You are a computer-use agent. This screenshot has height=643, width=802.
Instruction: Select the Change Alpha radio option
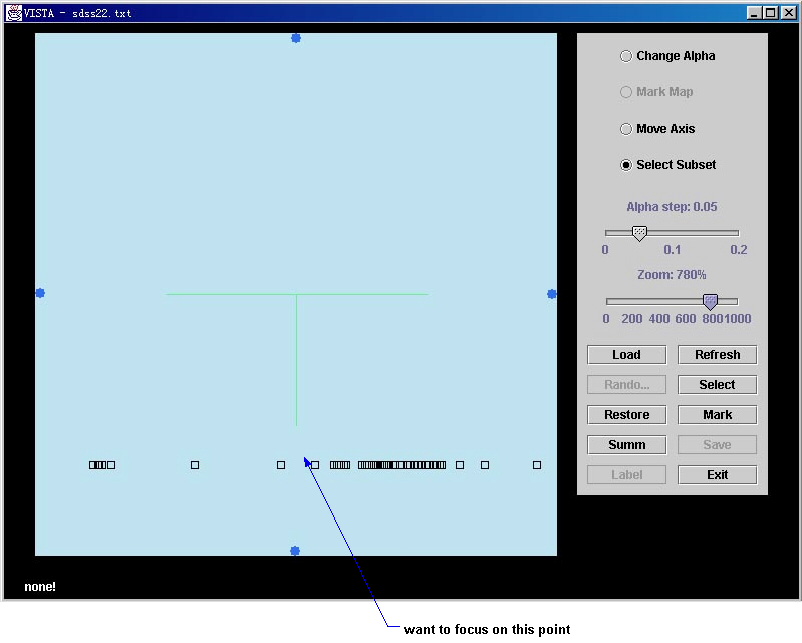click(x=626, y=56)
